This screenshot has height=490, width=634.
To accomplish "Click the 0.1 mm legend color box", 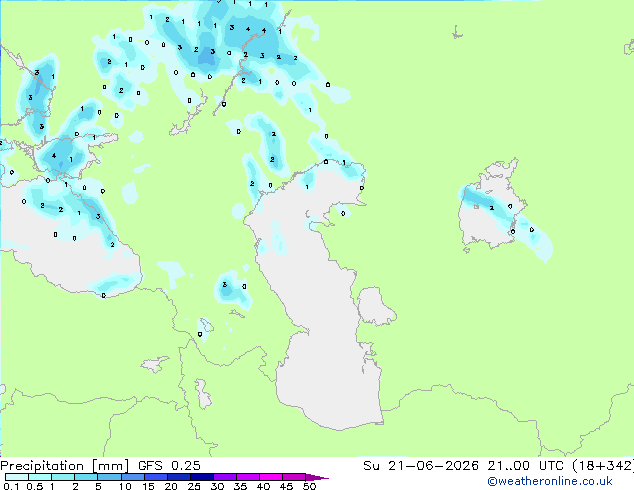I will (x=17, y=477).
